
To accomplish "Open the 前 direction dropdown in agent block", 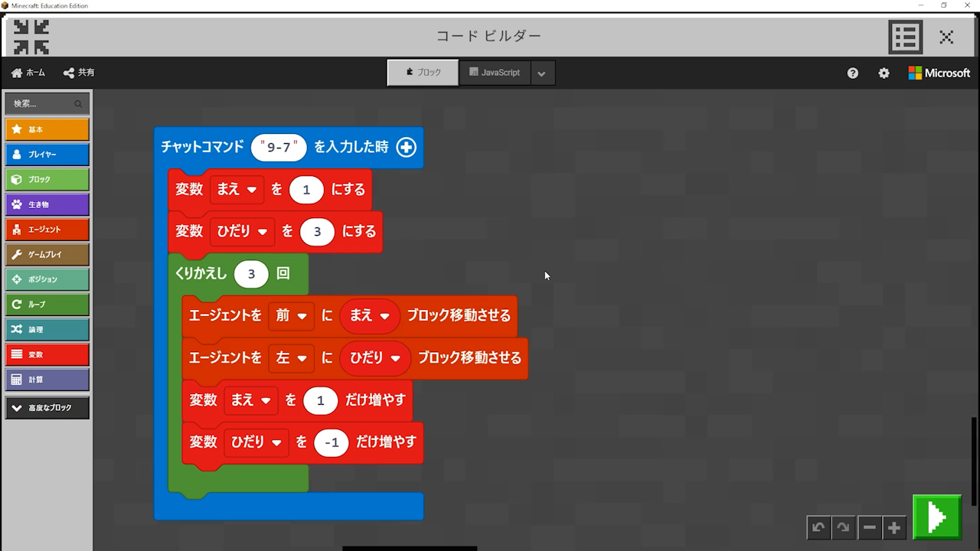I will click(292, 315).
